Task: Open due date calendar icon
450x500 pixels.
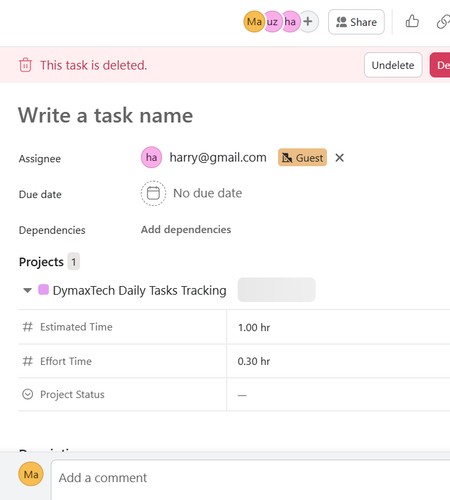Action: coord(153,193)
